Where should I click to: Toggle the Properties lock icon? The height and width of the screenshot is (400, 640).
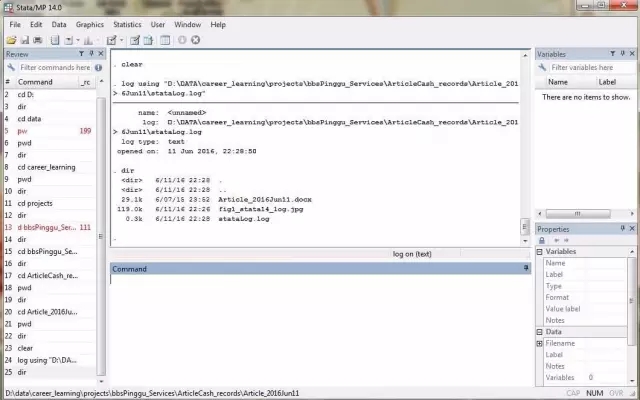(542, 240)
